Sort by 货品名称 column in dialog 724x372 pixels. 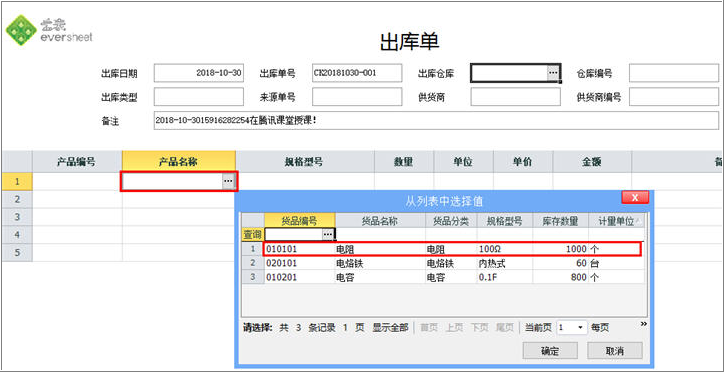[380, 221]
